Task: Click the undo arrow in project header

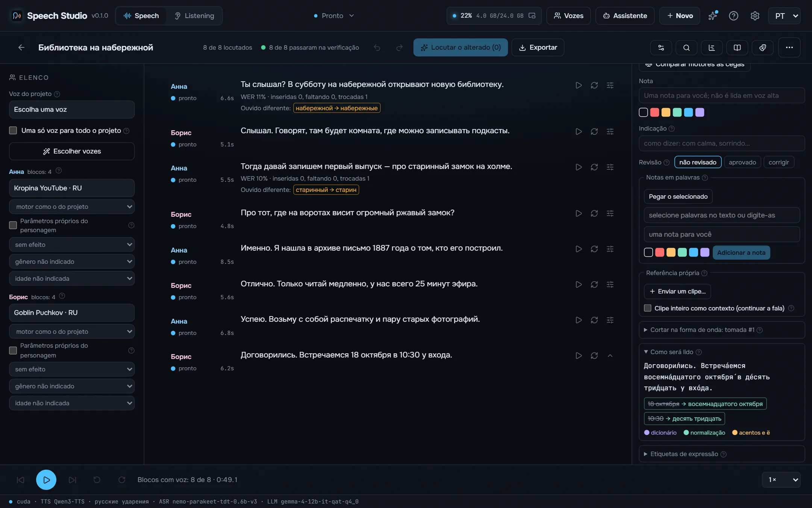Action: coord(377,47)
